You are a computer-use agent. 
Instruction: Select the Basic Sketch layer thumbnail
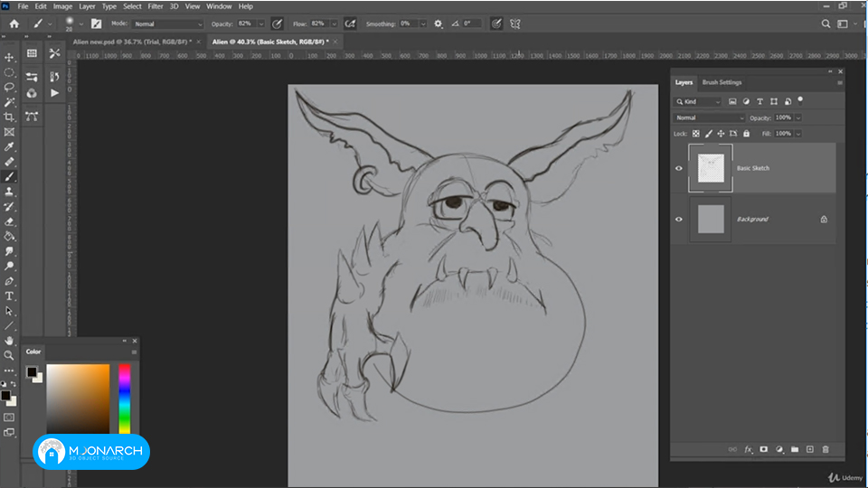point(711,168)
